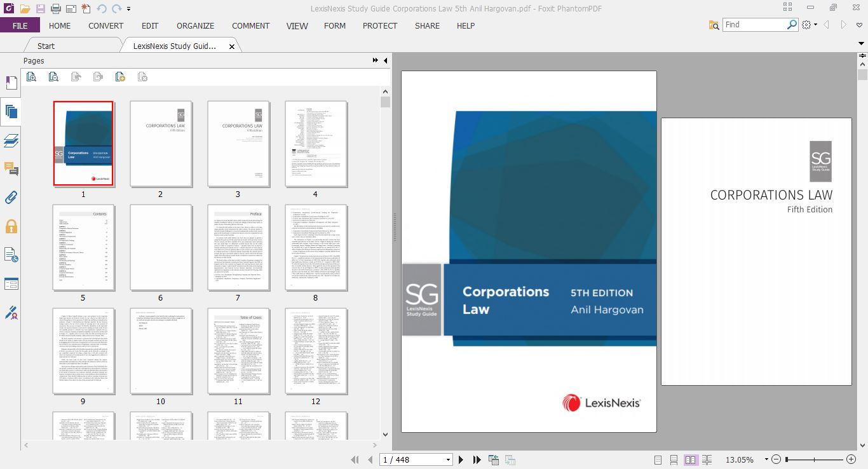Click the magnifier search button in Find box
The width and height of the screenshot is (868, 469).
click(x=792, y=24)
